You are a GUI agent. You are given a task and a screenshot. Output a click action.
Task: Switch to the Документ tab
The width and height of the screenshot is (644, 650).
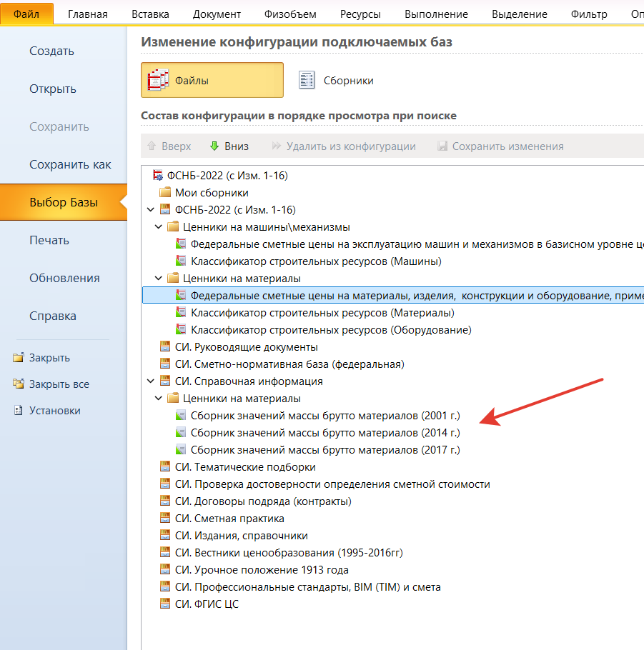pyautogui.click(x=217, y=14)
